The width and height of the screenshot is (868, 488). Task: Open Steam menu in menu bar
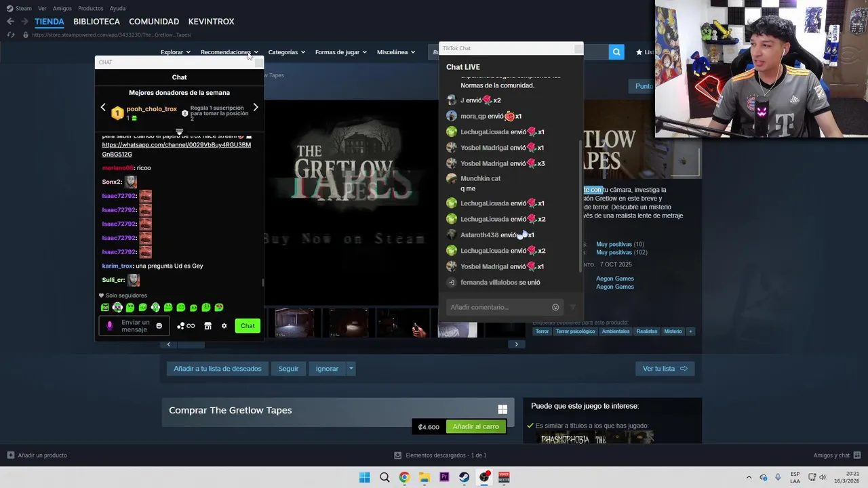point(19,8)
